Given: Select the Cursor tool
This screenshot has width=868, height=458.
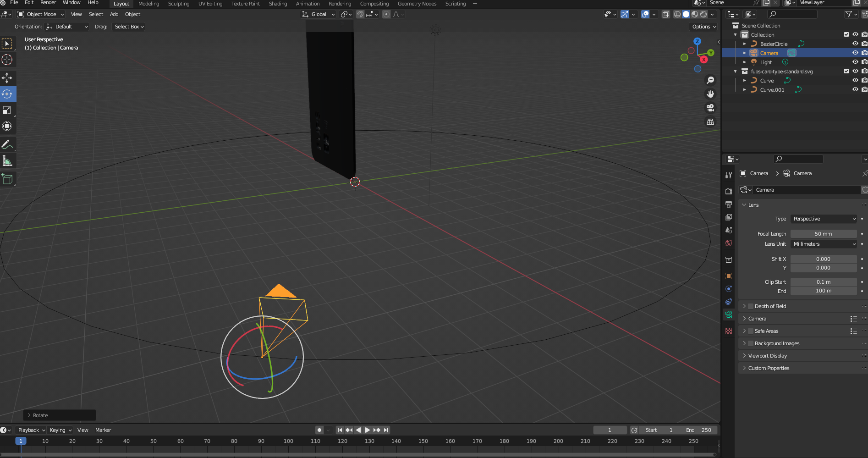Looking at the screenshot, I should coord(7,60).
